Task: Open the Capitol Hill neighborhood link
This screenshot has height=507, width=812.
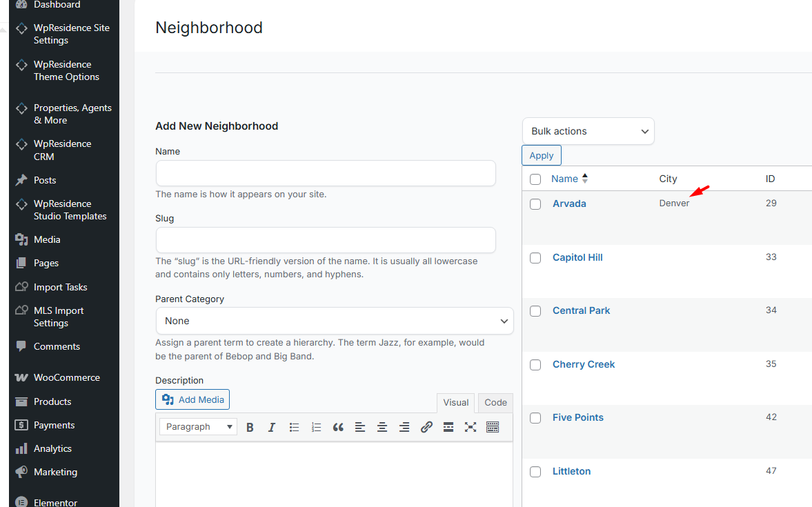Action: click(577, 257)
